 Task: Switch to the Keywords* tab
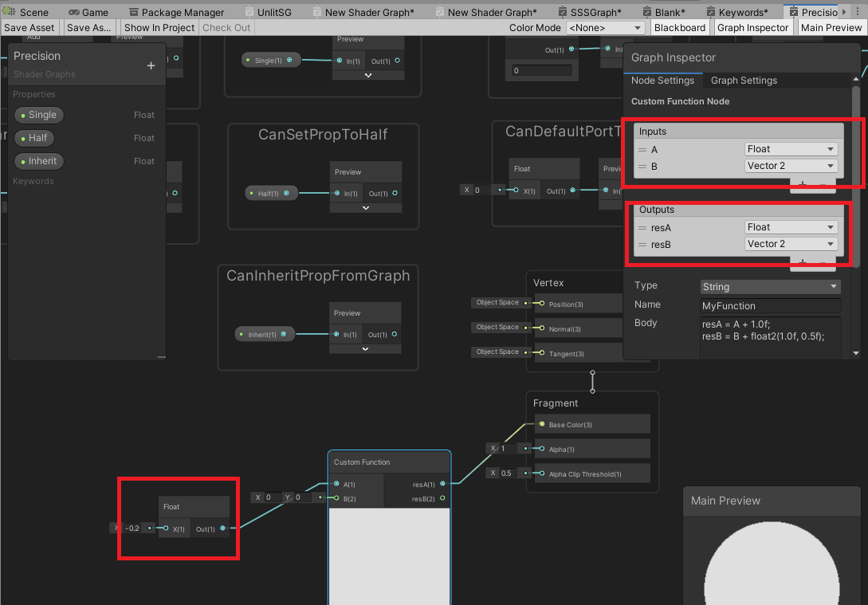736,12
